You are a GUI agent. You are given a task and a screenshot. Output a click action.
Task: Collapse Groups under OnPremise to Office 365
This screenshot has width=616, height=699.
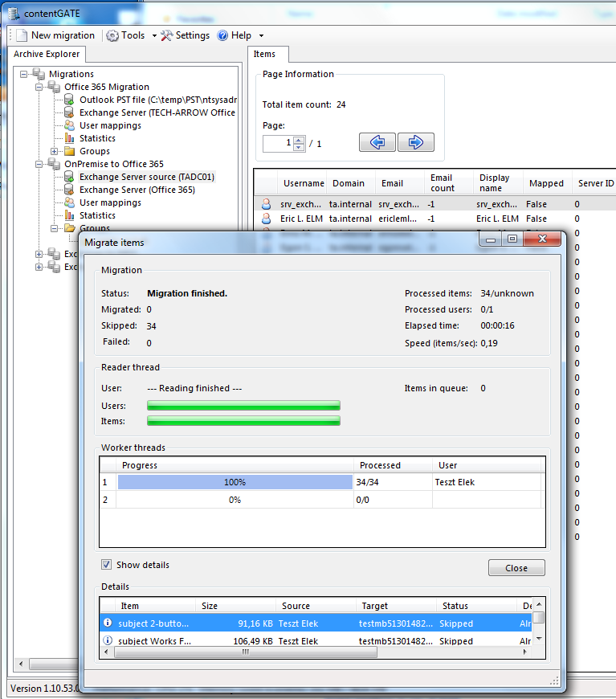[x=54, y=229]
